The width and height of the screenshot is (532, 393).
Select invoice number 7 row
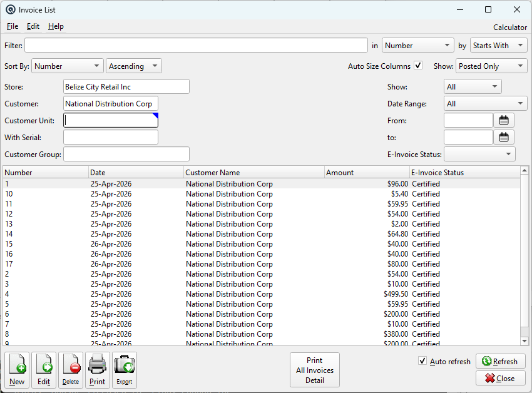(x=261, y=324)
